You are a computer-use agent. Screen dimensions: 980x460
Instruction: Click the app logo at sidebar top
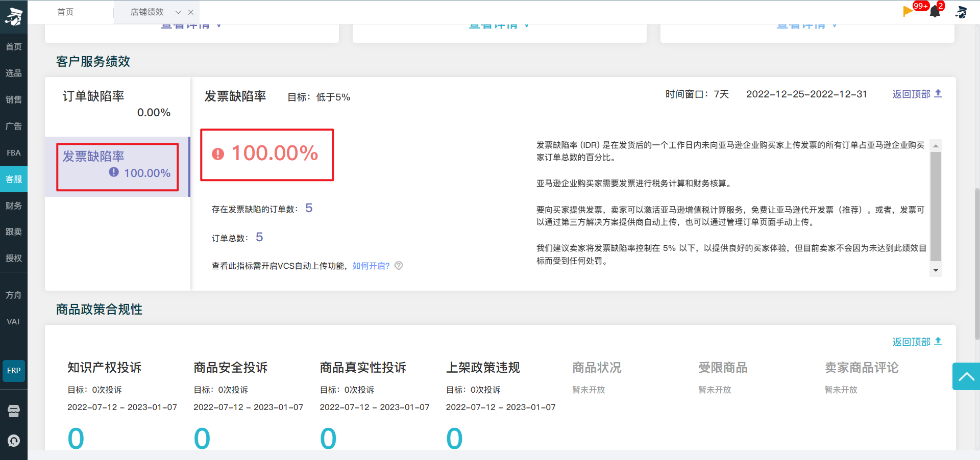(14, 16)
